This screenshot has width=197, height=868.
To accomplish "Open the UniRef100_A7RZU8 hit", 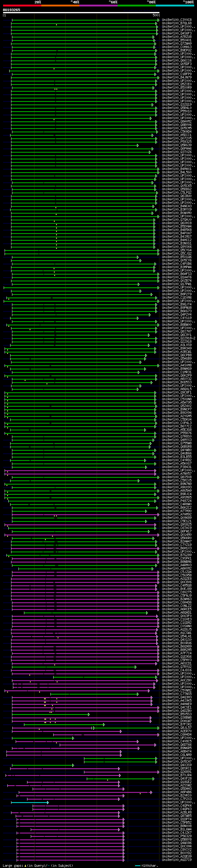I will coord(177,37).
